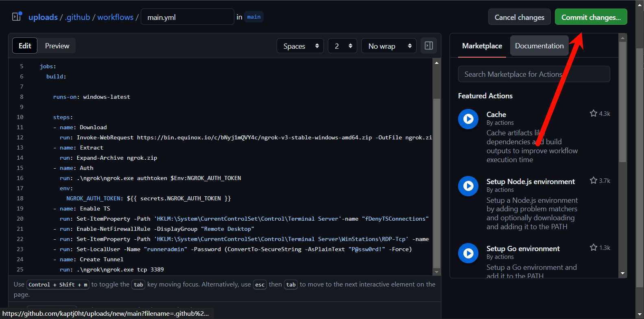Click the main.yml filename input field
The height and width of the screenshot is (319, 644).
188,17
